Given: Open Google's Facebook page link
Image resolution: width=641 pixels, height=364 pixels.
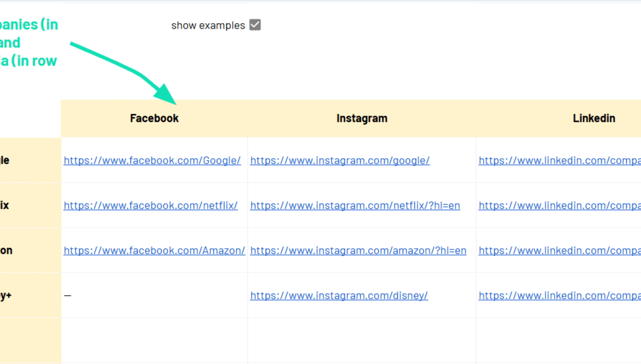Looking at the screenshot, I should (x=152, y=160).
